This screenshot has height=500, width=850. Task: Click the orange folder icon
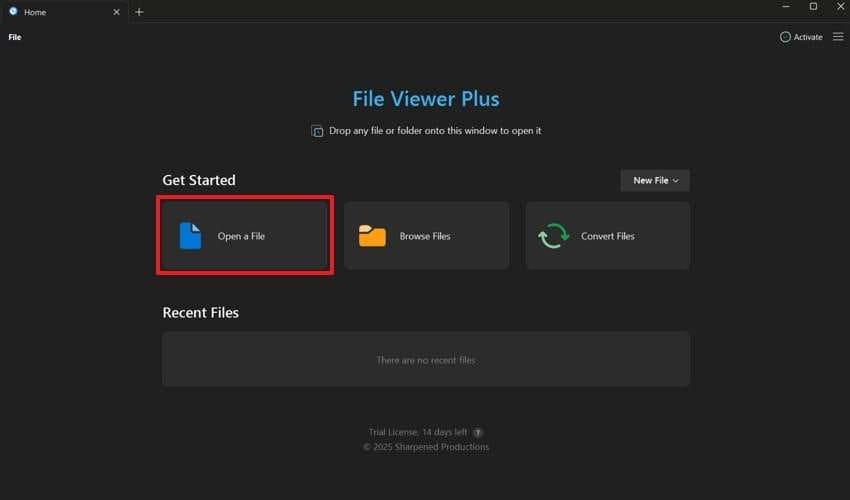(372, 236)
